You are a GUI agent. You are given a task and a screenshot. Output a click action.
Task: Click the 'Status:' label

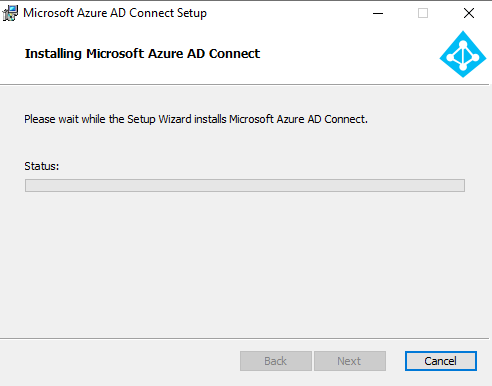42,166
